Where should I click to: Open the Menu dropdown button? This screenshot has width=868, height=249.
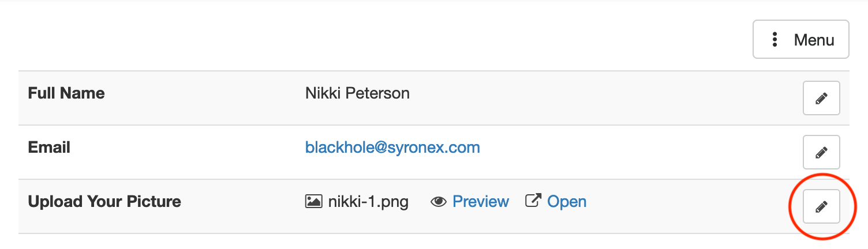pyautogui.click(x=800, y=40)
